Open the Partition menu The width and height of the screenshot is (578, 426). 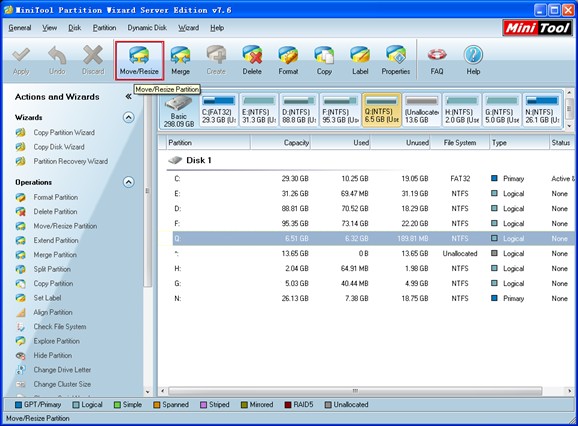104,28
